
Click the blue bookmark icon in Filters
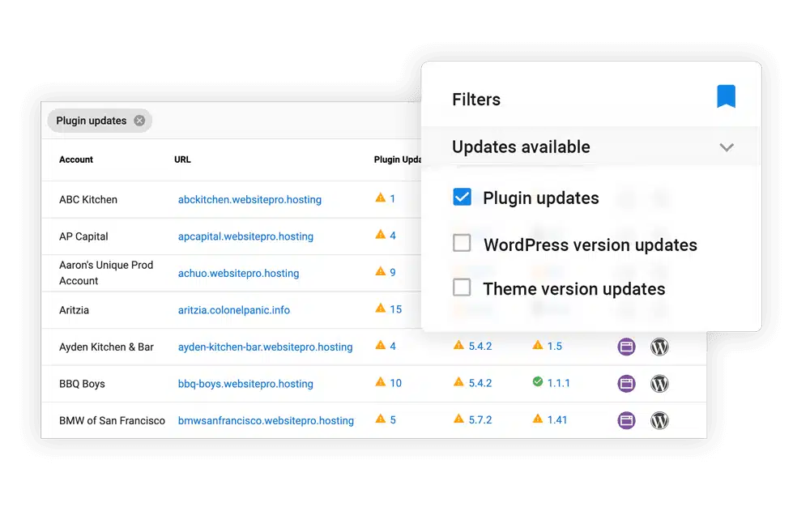click(726, 96)
